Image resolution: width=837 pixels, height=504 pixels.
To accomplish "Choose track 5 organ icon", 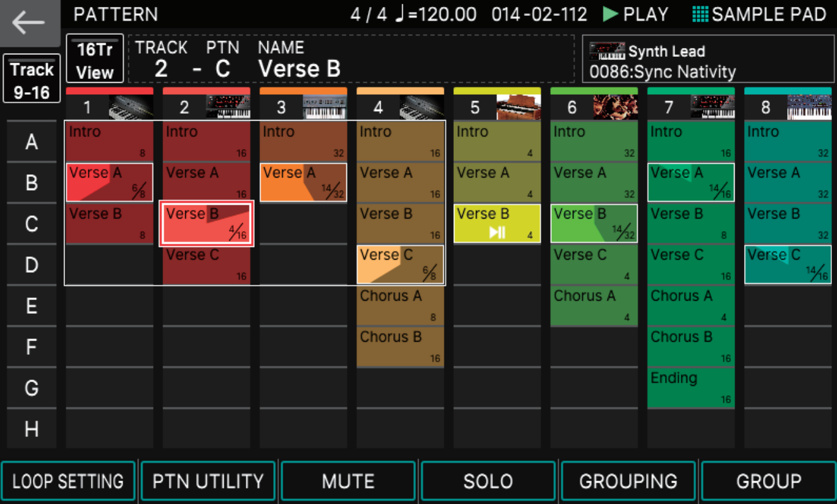I will click(518, 107).
